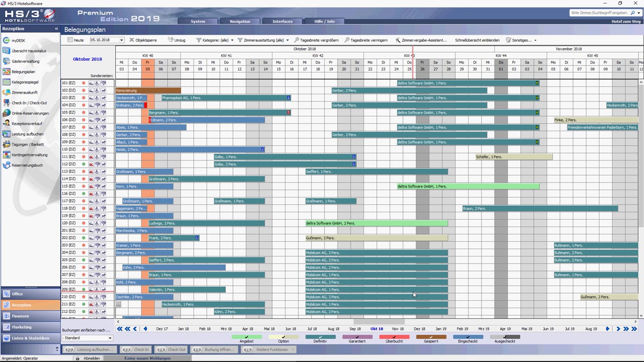
Task: Open the Interfaces menu tab
Action: point(282,21)
